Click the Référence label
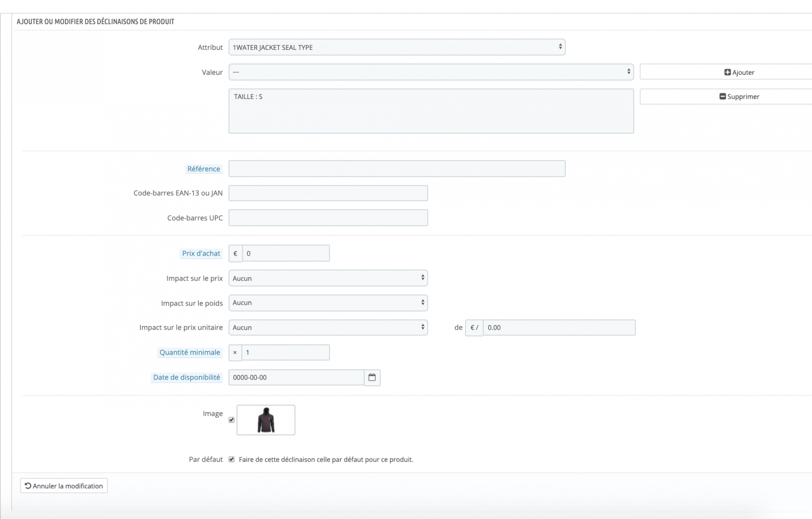812x519 pixels. 204,169
